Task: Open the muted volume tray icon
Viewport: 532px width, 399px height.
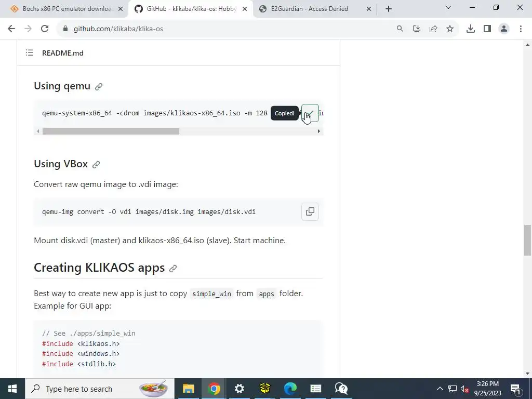Action: (465, 389)
